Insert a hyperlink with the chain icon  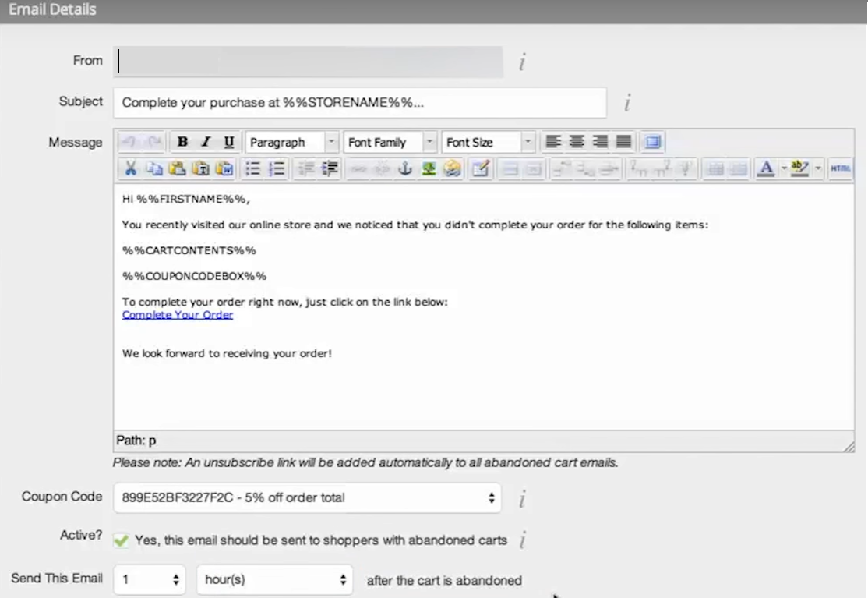tap(358, 168)
